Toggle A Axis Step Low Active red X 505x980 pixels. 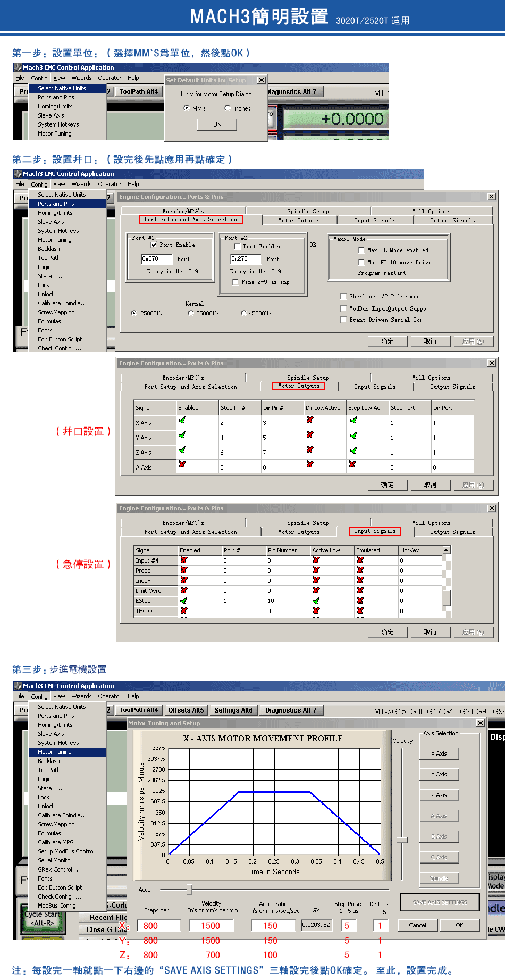click(352, 464)
